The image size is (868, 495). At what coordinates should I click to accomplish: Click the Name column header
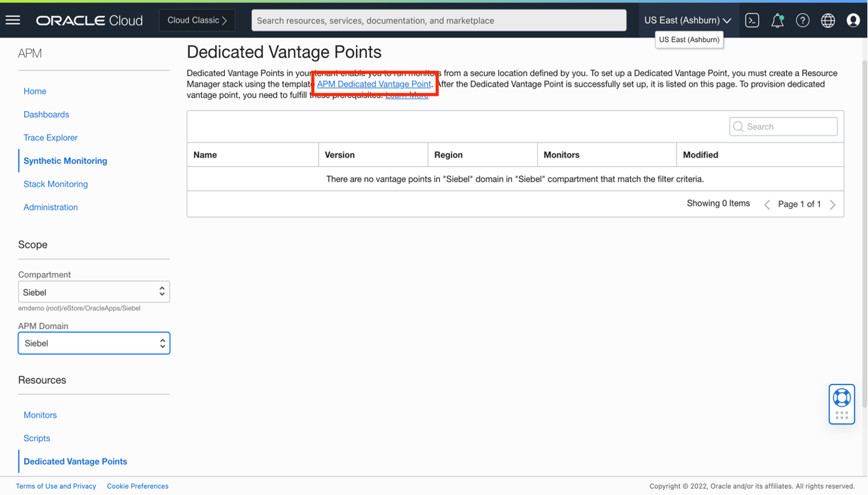[x=253, y=155]
